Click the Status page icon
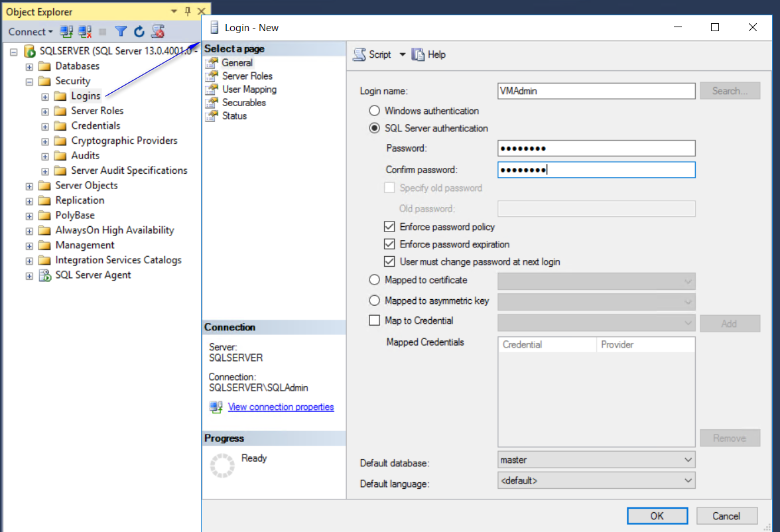780x532 pixels. coord(212,116)
